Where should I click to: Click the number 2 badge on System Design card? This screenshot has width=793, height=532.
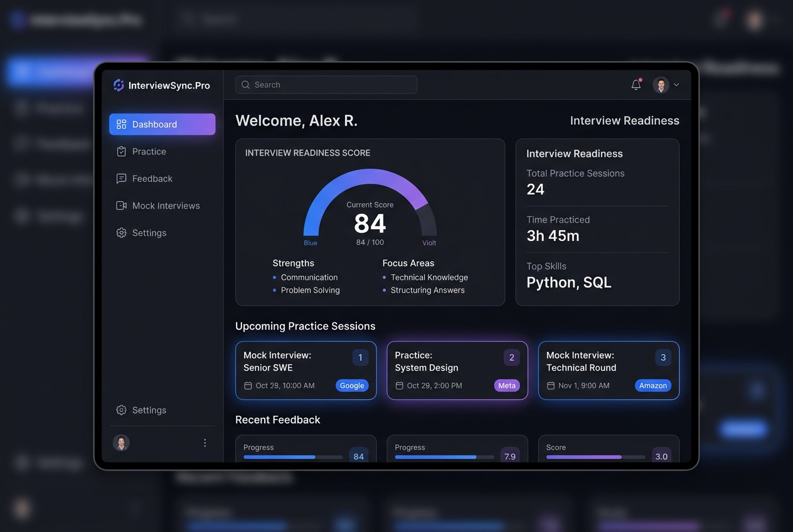pos(512,358)
